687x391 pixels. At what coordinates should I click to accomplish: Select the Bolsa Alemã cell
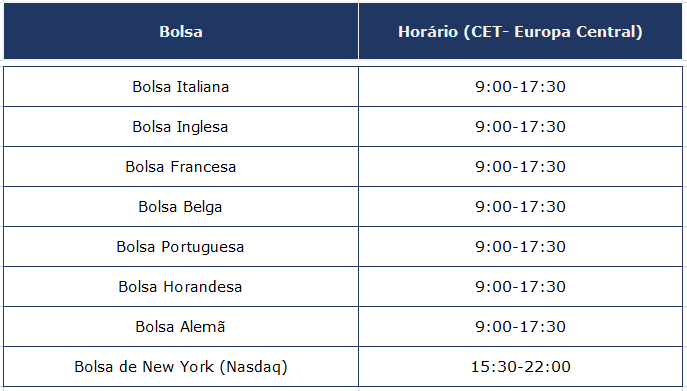181,327
